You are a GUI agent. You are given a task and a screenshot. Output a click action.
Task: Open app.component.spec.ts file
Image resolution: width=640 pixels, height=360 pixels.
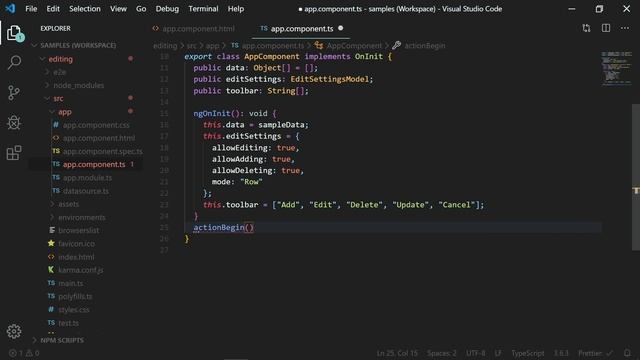pyautogui.click(x=102, y=151)
